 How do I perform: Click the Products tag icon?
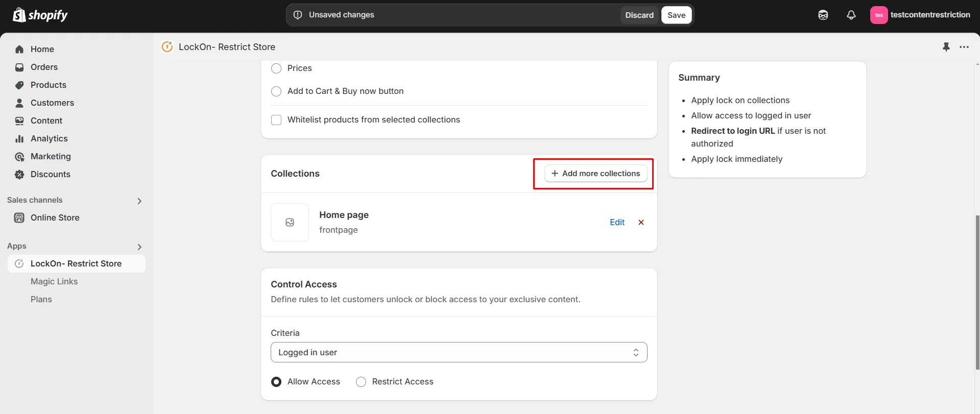point(19,85)
